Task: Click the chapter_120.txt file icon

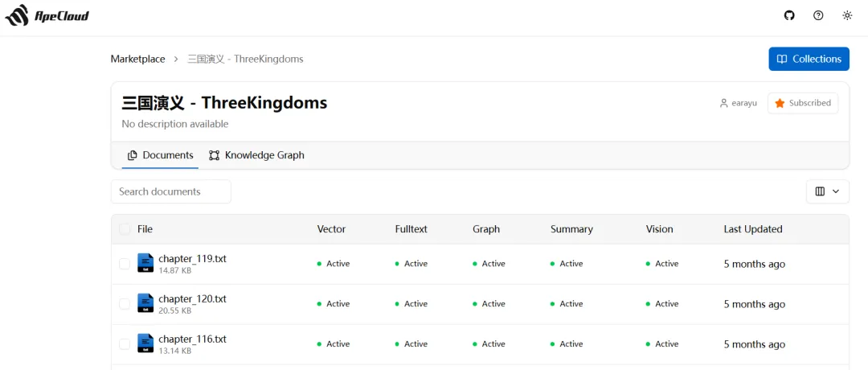Action: (145, 303)
